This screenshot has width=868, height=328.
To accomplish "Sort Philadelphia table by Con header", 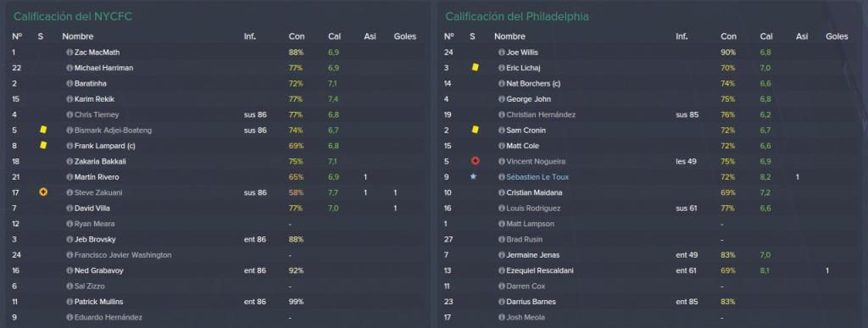I will tap(728, 36).
